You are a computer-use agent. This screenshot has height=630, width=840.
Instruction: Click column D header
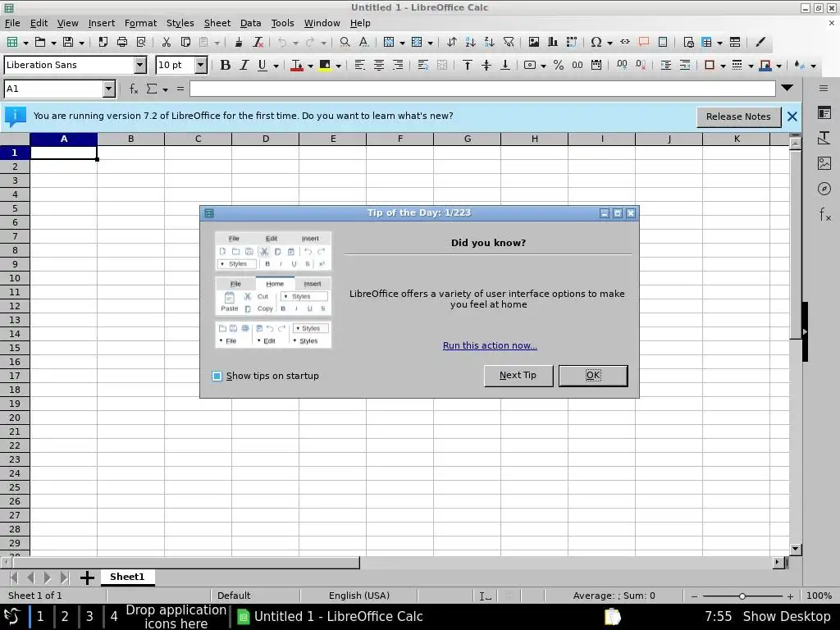[x=266, y=139]
